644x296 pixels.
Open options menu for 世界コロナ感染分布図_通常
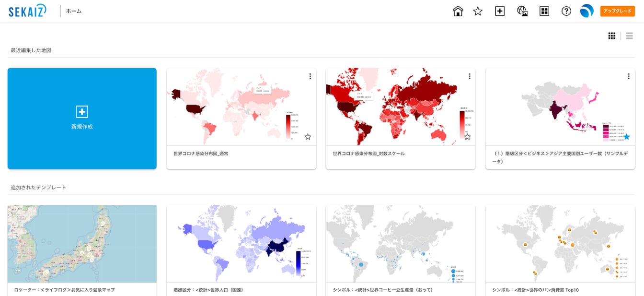coord(310,76)
